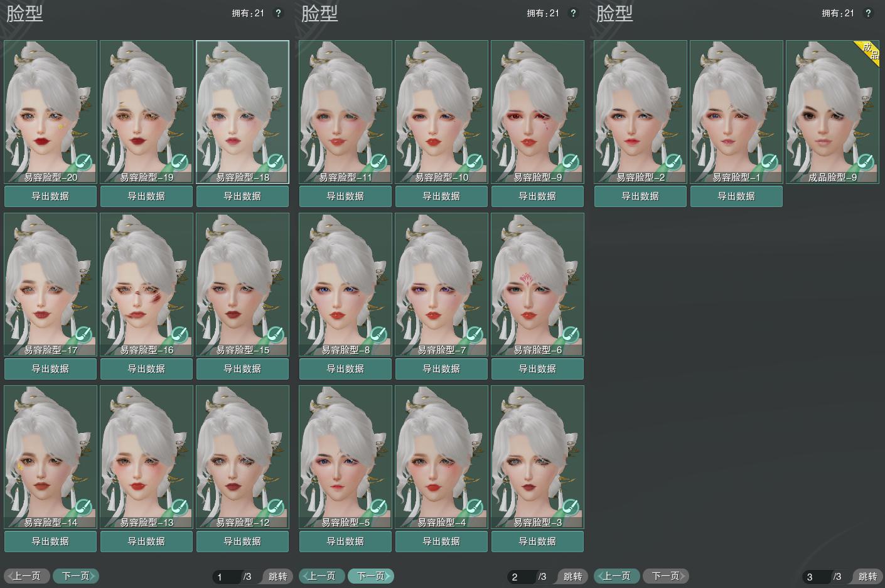
Task: Export data for 易容脸型-17
Action: pos(51,369)
